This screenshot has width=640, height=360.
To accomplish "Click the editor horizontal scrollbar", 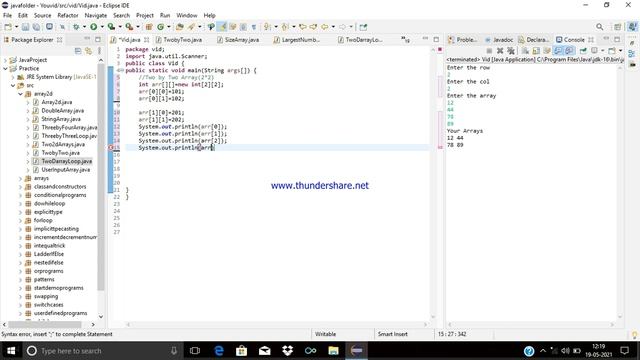I will pos(276,324).
